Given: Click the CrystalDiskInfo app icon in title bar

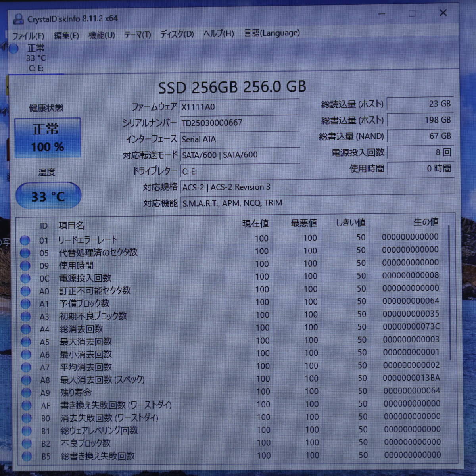Looking at the screenshot, I should click(x=18, y=19).
